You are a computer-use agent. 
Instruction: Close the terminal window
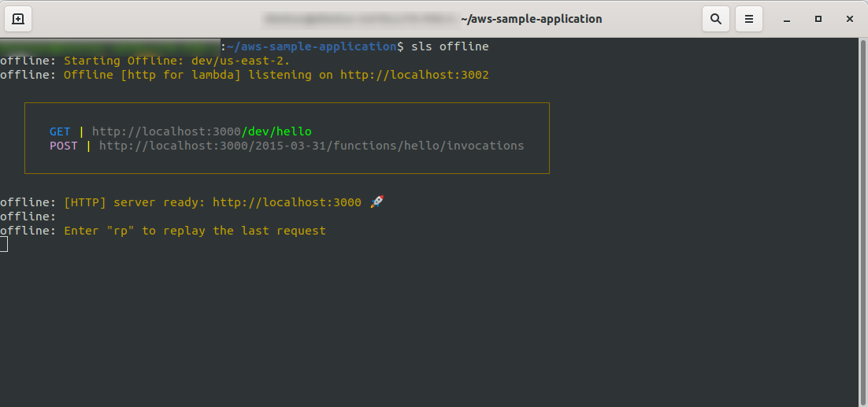[848, 19]
